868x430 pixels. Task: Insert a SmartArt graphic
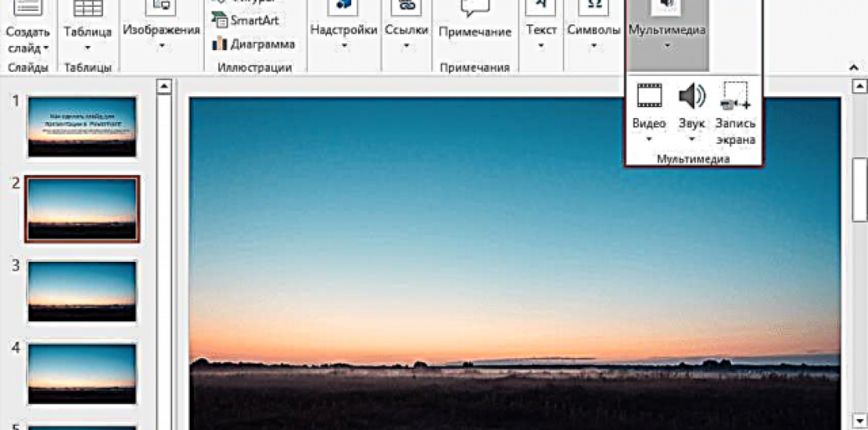[246, 20]
